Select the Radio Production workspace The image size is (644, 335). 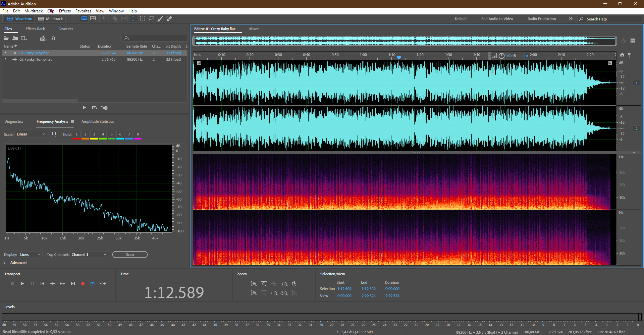point(541,19)
